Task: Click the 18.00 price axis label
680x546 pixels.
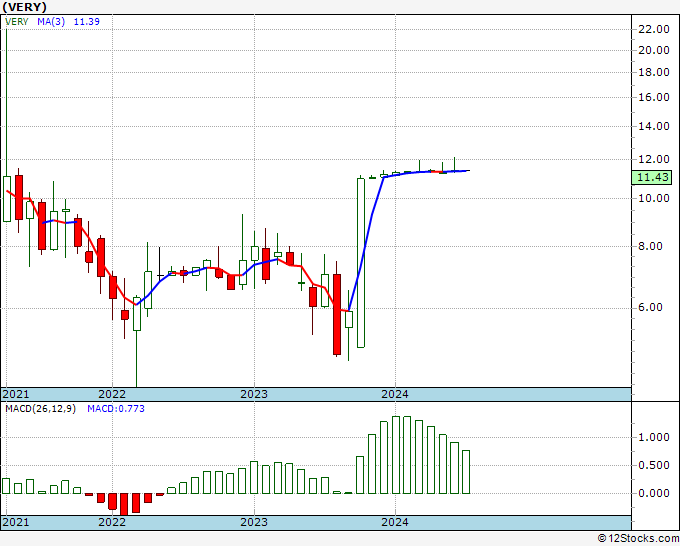Action: coord(654,72)
